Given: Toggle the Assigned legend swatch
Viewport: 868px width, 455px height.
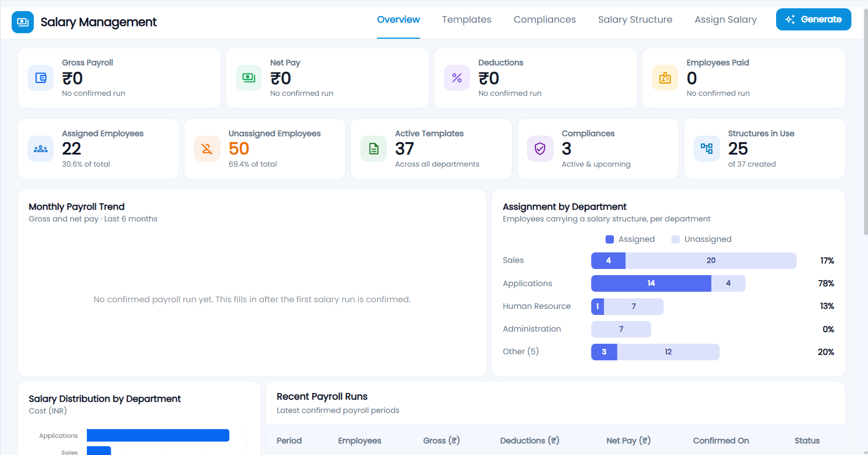Looking at the screenshot, I should pyautogui.click(x=610, y=239).
